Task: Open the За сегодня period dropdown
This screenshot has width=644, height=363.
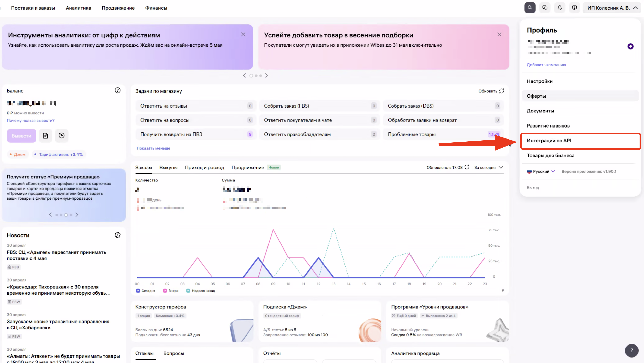Action: 489,168
